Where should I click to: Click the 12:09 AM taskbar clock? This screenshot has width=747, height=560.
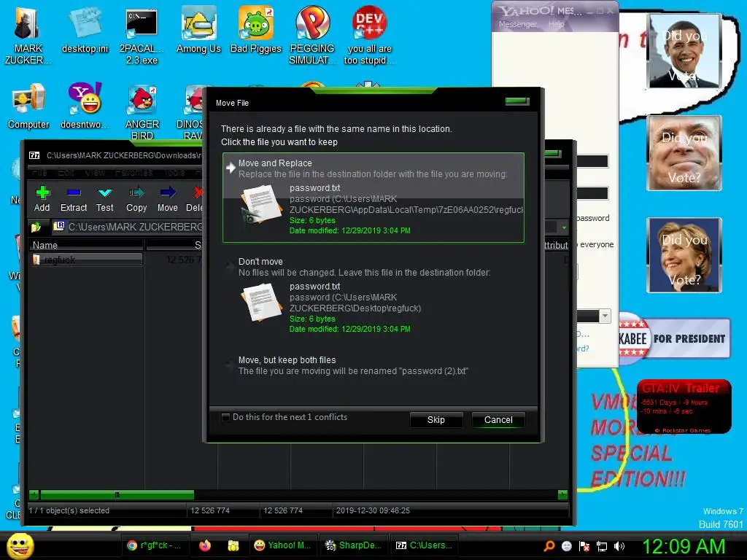(x=684, y=546)
